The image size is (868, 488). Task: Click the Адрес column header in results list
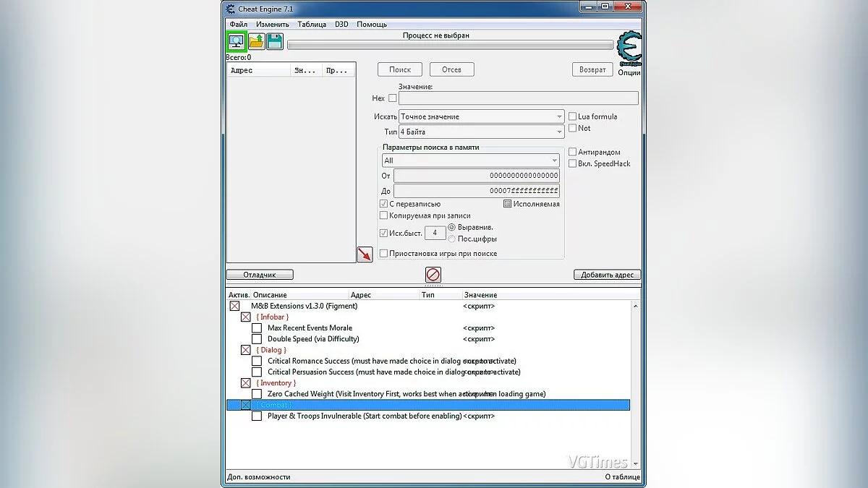click(259, 70)
